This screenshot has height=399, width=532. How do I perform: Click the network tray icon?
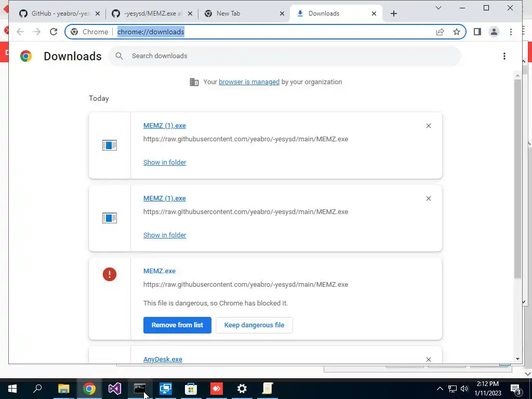click(x=453, y=389)
